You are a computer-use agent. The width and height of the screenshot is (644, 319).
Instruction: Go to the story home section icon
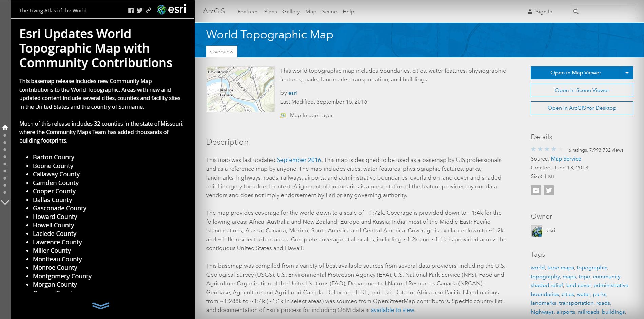pyautogui.click(x=5, y=127)
